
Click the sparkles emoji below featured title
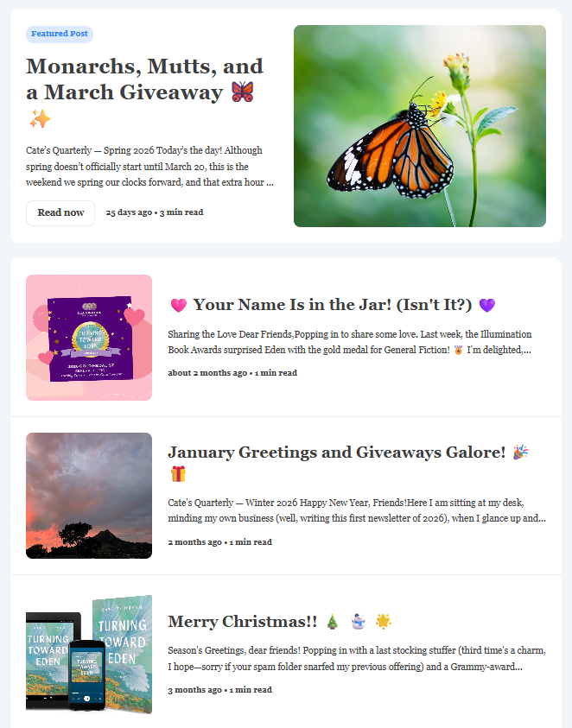coord(40,119)
